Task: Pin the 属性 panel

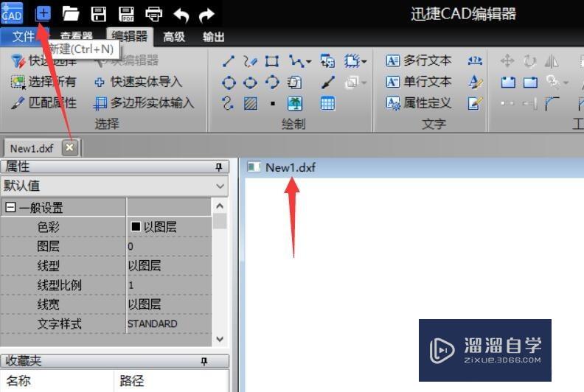Action: 219,167
